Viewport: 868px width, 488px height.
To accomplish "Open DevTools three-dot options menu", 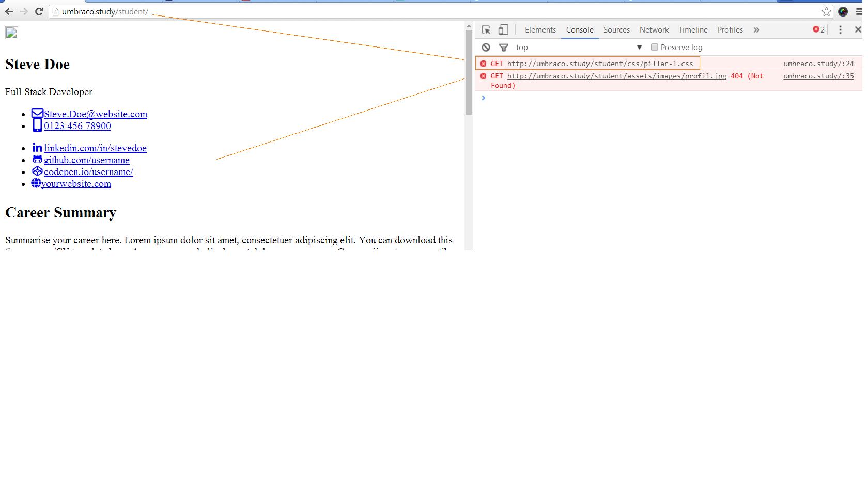I will click(840, 30).
